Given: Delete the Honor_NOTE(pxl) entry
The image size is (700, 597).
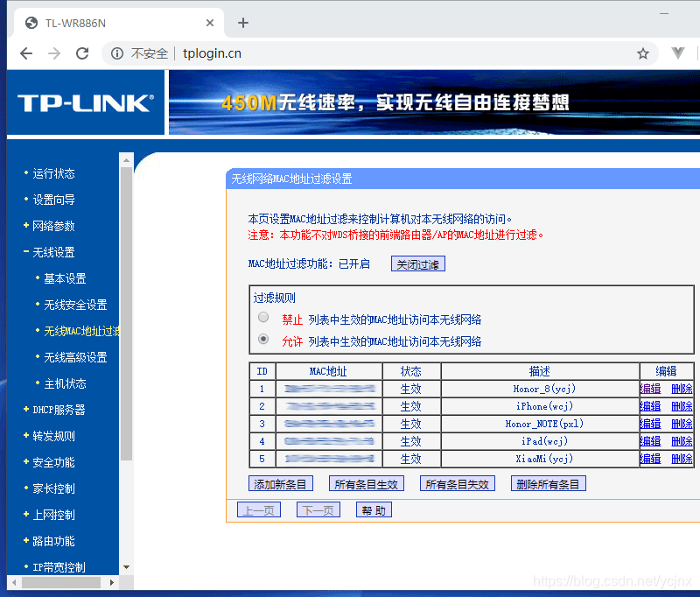Looking at the screenshot, I should pos(682,424).
